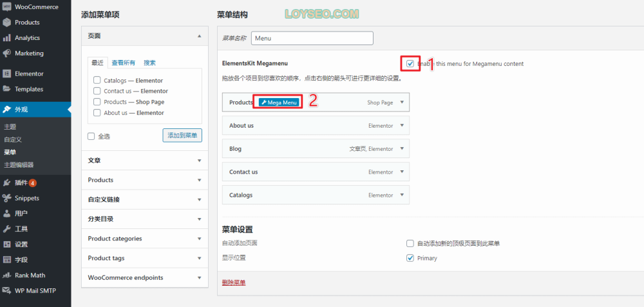
Task: Toggle the Enable this menu for Megamenu checkbox
Action: (410, 63)
